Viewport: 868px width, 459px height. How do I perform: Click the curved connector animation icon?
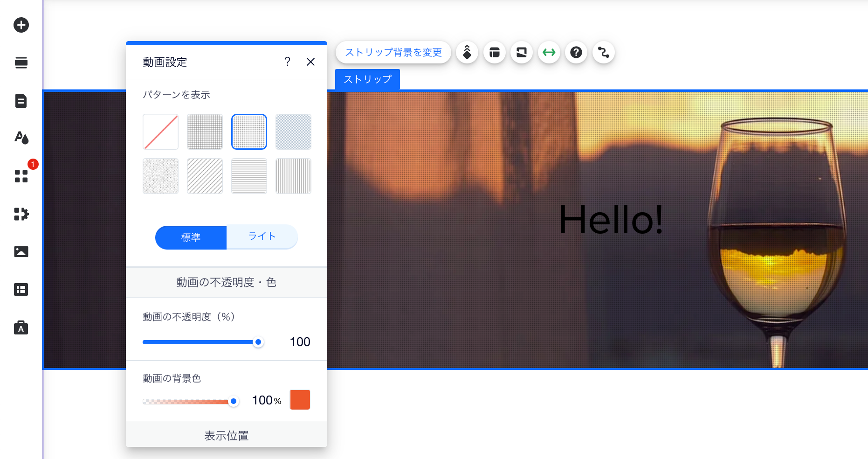click(x=604, y=52)
